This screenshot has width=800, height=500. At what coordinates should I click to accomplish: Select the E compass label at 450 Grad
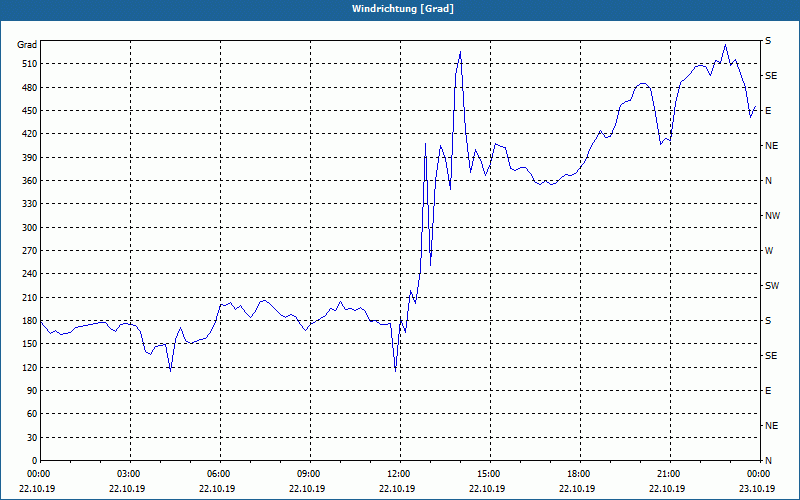[x=768, y=111]
